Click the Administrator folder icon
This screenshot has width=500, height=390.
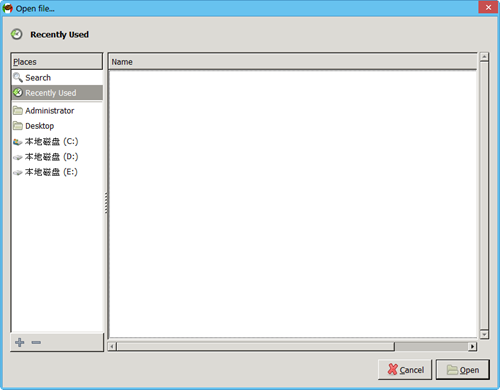(x=18, y=110)
